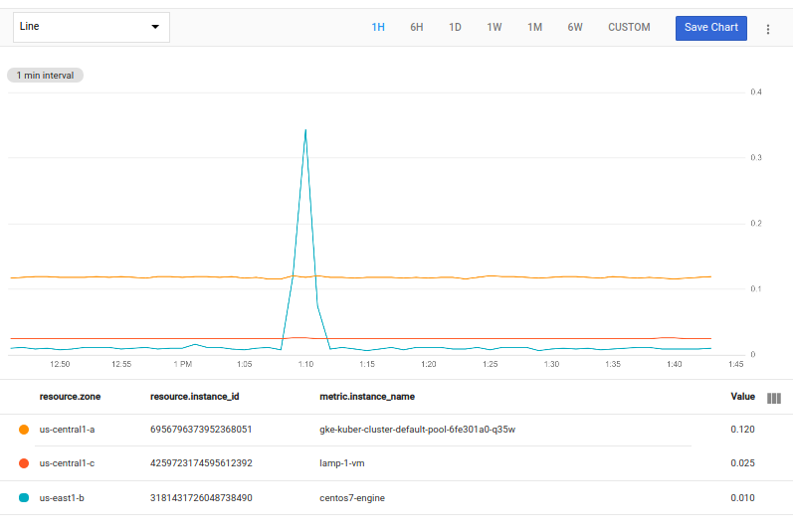Screen dimensions: 793x532
Task: Click the 1 min interval chip
Action: 45,76
